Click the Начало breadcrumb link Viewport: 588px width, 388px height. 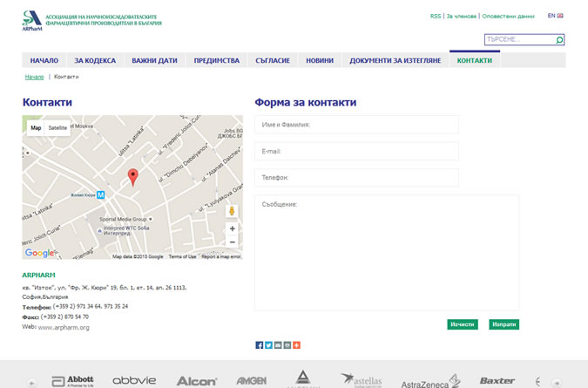pos(35,77)
